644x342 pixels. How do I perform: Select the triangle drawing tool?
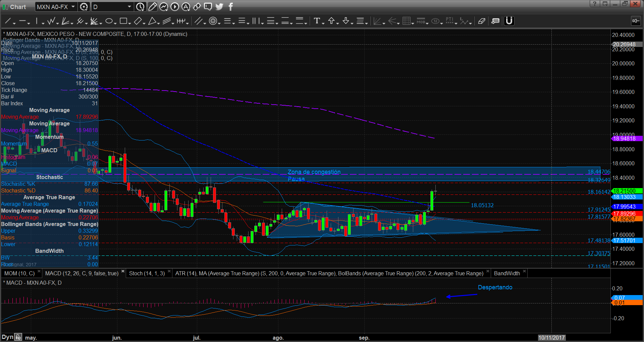tap(152, 21)
